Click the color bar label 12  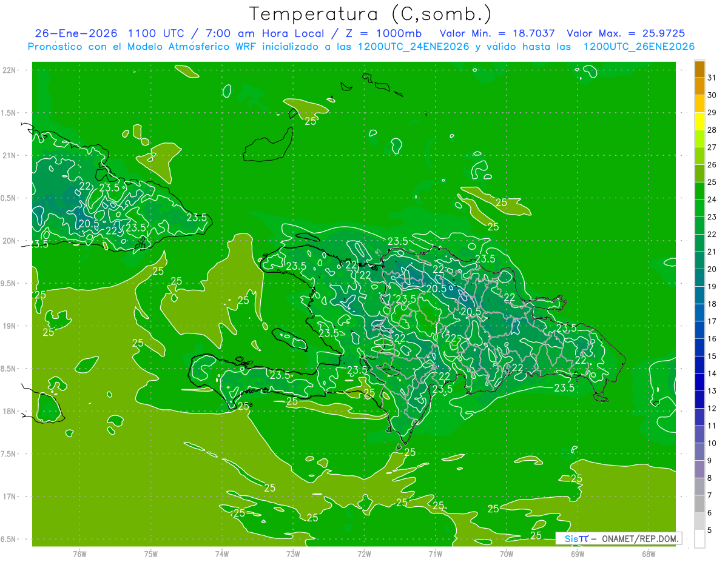[x=712, y=409]
